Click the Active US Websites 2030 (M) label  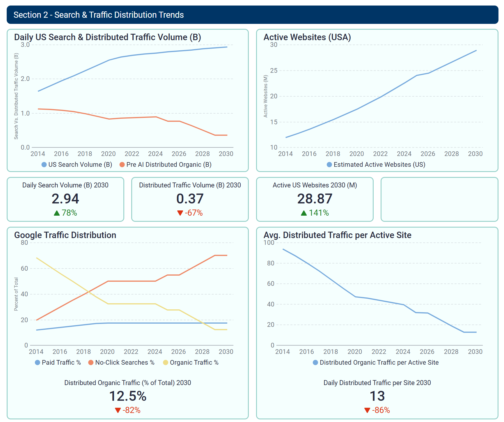click(315, 185)
